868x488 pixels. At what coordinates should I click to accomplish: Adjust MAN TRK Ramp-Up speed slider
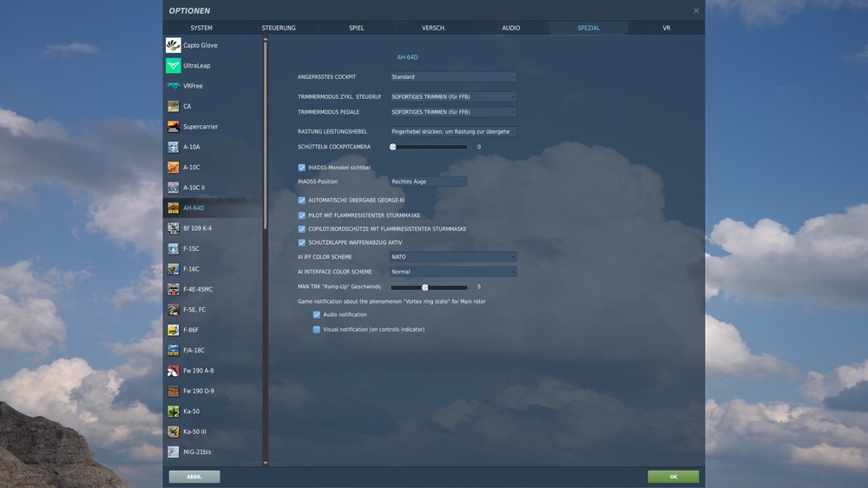tap(429, 287)
